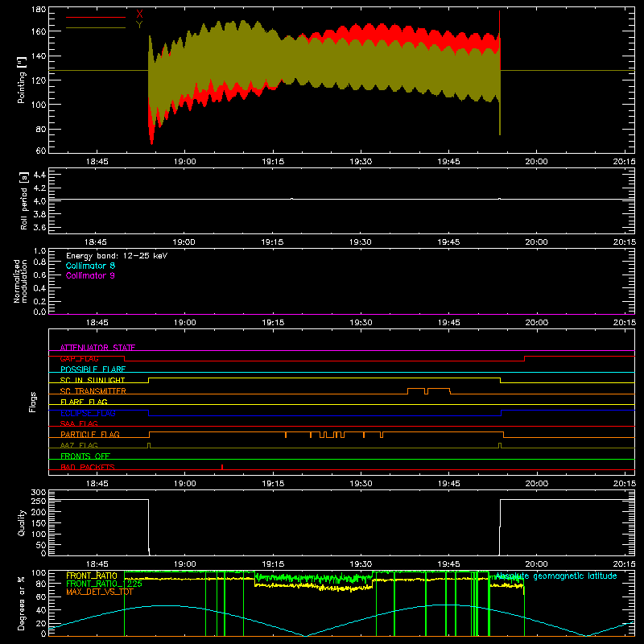This screenshot has width=644, height=644.
Task: Click the 4.4 value on the Roll period axis
Action: click(39, 175)
